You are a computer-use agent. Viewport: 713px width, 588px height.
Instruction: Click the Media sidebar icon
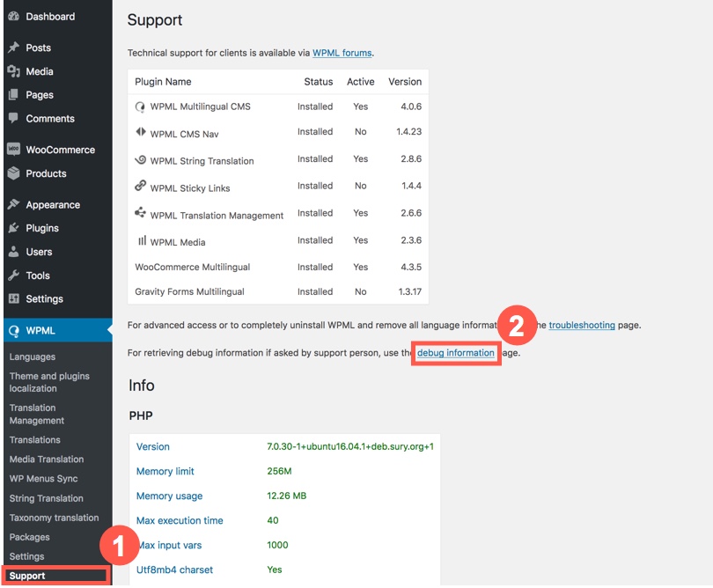coord(13,71)
